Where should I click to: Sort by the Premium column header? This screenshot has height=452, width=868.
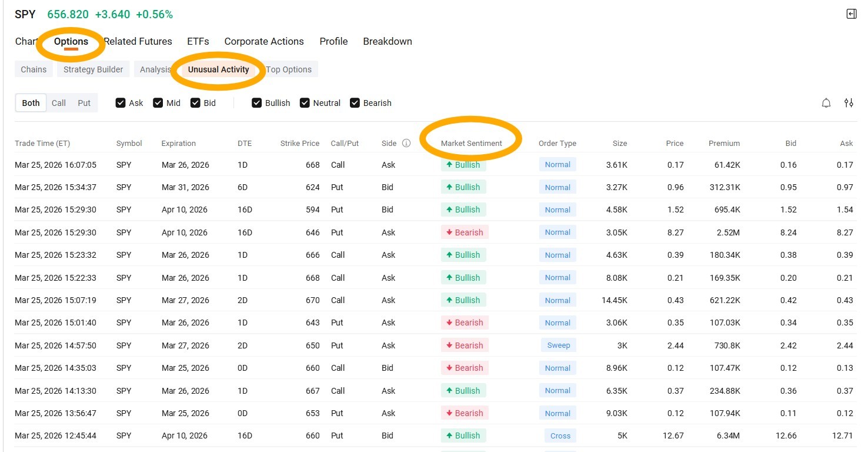pyautogui.click(x=724, y=143)
